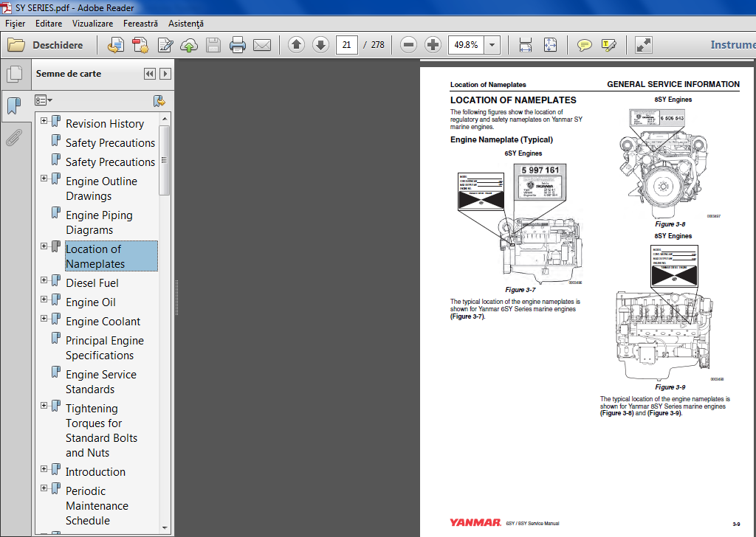
Task: Select the Engine Piping Diagrams bookmark
Action: 99,223
